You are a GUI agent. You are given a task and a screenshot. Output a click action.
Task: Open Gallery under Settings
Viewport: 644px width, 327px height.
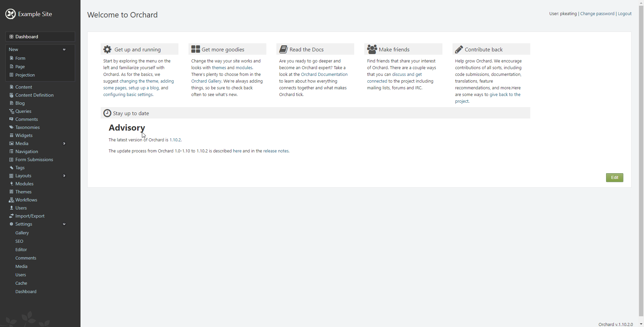tap(22, 233)
